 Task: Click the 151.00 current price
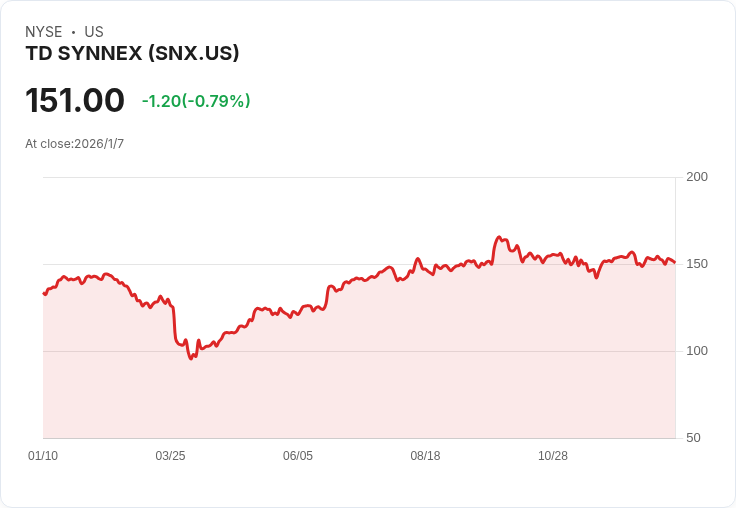click(75, 101)
